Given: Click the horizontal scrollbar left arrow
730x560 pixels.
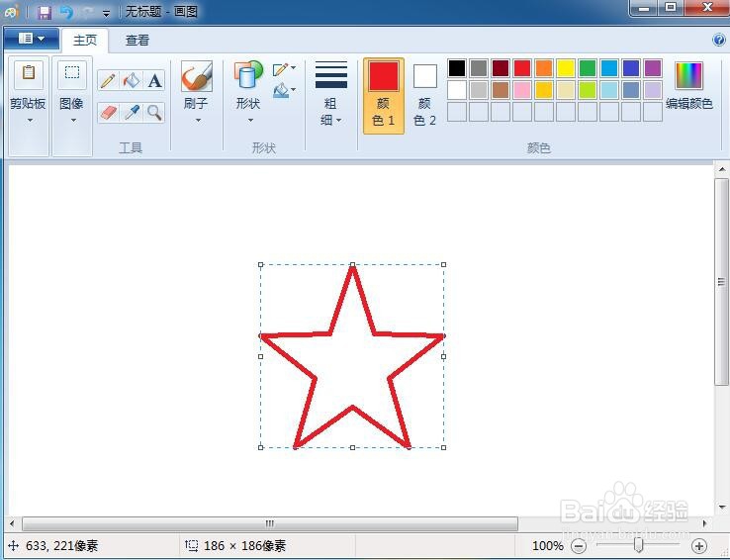Looking at the screenshot, I should [12, 523].
